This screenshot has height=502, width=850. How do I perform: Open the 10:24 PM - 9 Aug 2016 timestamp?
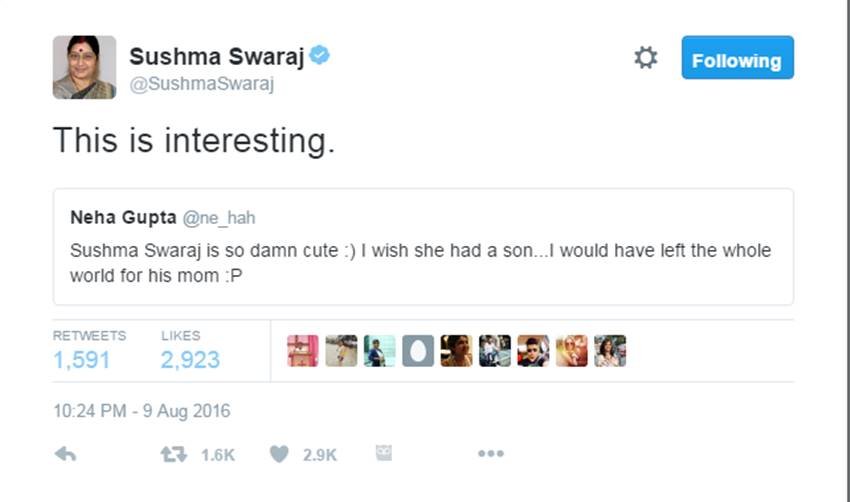tap(141, 410)
